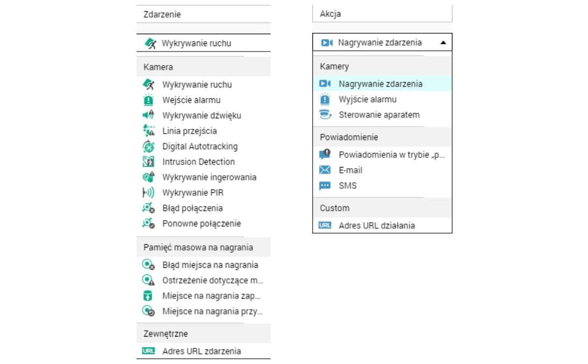Open the Wykrywanie ruchu event dropdown
Viewport: 588px width, 364px height.
[203, 43]
